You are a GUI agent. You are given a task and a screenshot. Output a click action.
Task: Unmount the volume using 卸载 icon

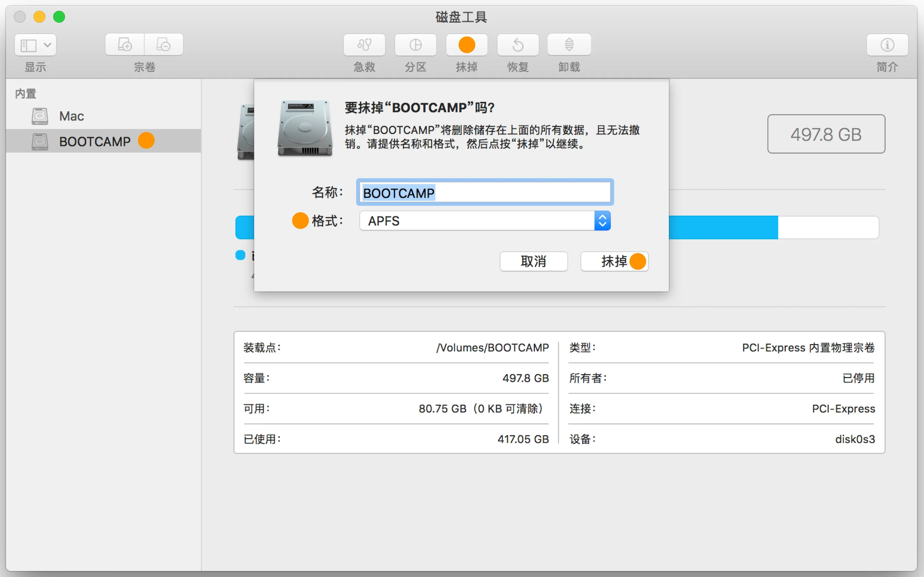pyautogui.click(x=569, y=45)
